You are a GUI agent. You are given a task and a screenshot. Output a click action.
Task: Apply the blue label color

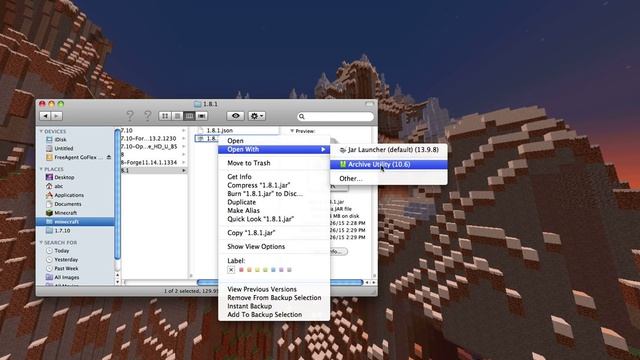tap(273, 270)
